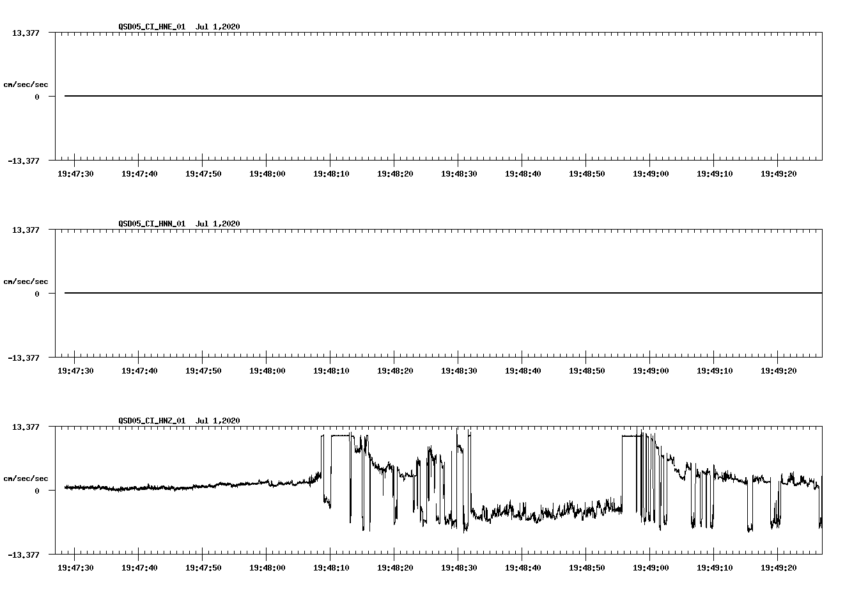
Task: Click the QSD05_CI_HNZ_01 channel title
Action: tap(152, 421)
